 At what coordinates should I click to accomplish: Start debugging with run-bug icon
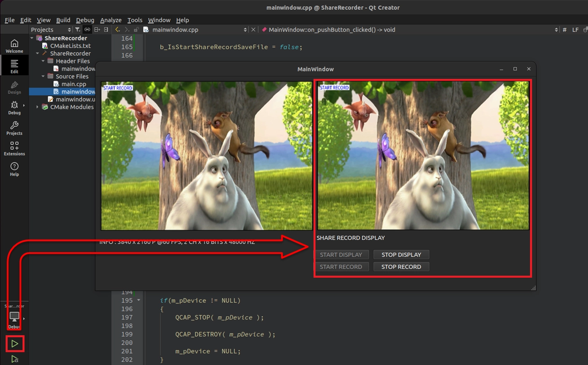click(15, 359)
